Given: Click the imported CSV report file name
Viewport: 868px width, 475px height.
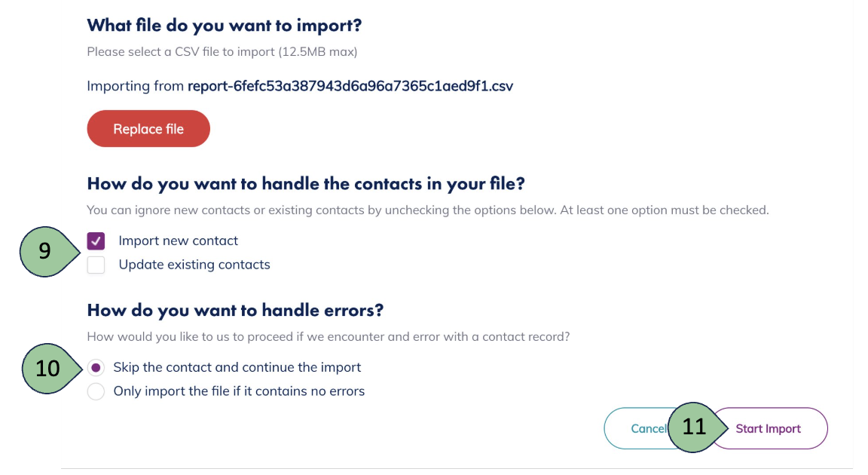Looking at the screenshot, I should pyautogui.click(x=350, y=86).
